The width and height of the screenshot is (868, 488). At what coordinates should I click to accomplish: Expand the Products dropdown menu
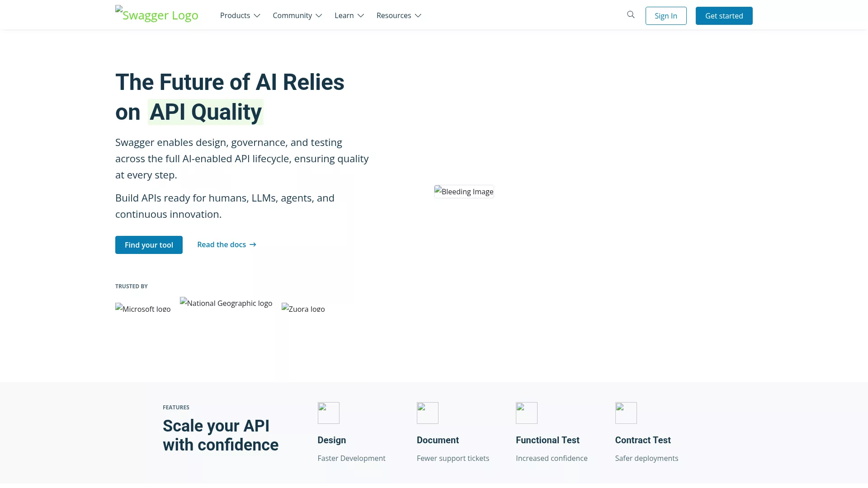tap(240, 15)
